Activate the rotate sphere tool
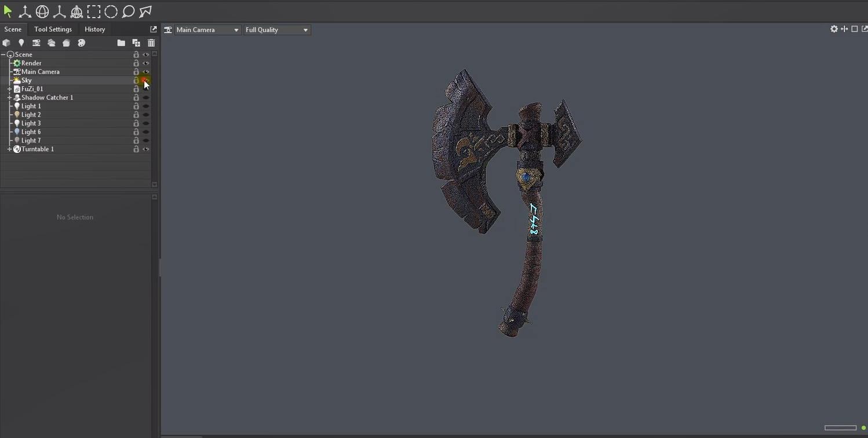Image resolution: width=868 pixels, height=438 pixels. [42, 12]
